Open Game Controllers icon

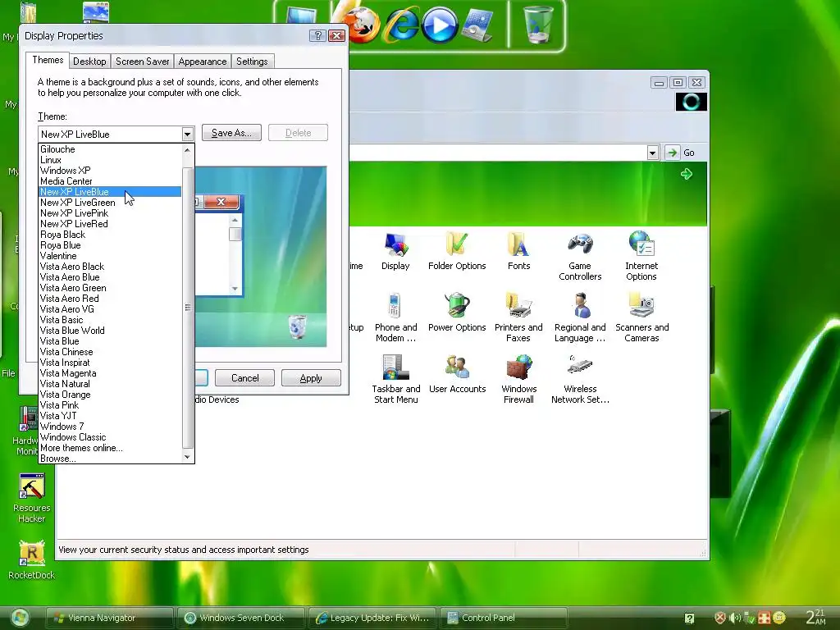pyautogui.click(x=580, y=257)
